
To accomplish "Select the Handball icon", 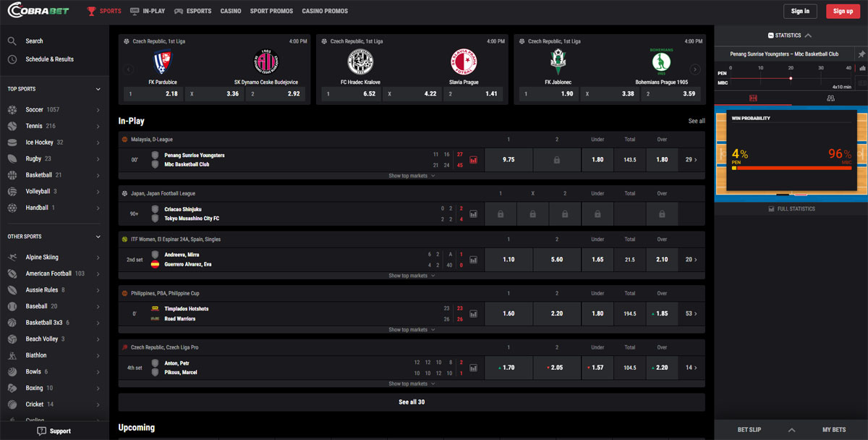I will tap(12, 208).
